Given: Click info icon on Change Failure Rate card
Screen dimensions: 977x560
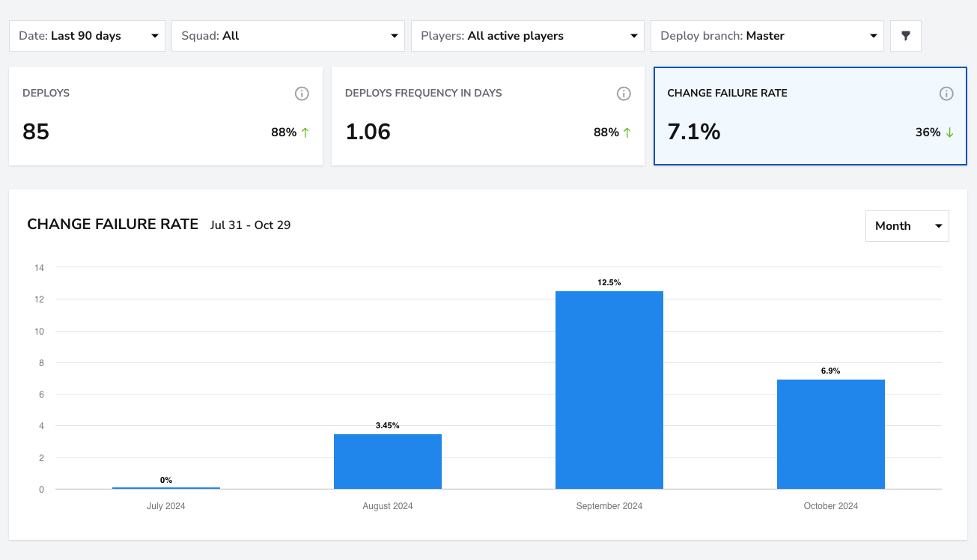Looking at the screenshot, I should click(946, 94).
